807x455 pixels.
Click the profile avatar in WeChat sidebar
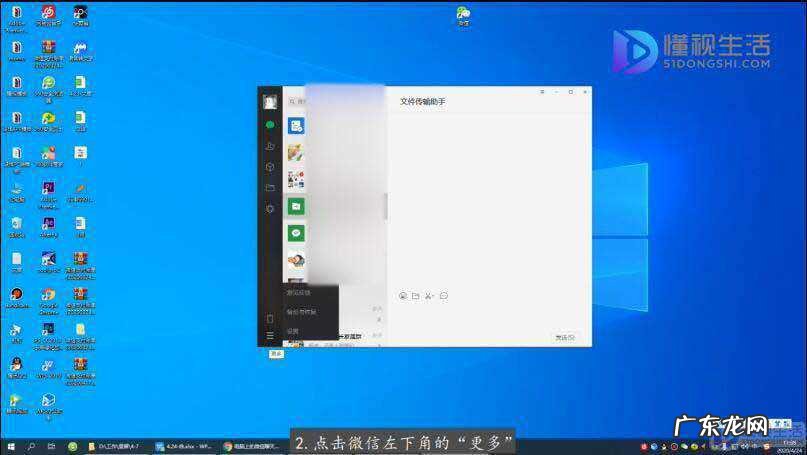[270, 101]
